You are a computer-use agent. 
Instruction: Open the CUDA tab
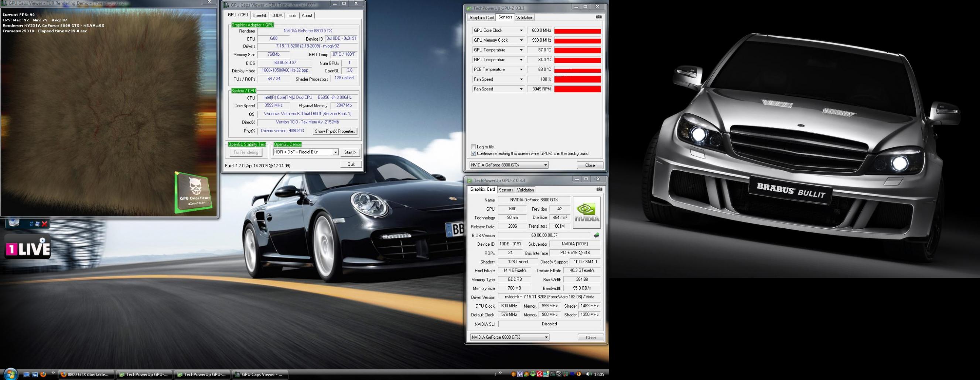pyautogui.click(x=277, y=15)
